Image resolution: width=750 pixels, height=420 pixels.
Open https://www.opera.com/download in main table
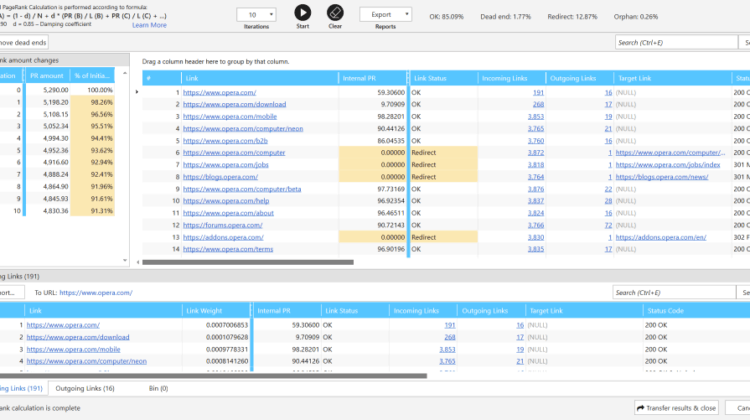click(234, 104)
